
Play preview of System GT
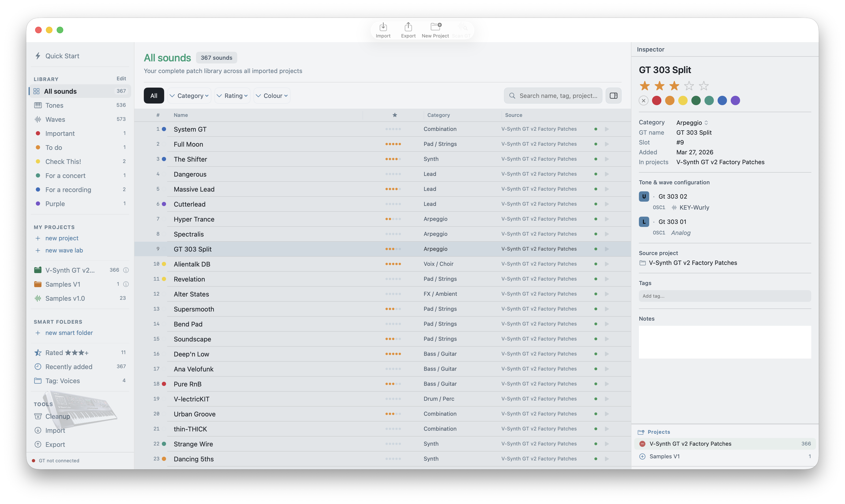[x=607, y=129]
